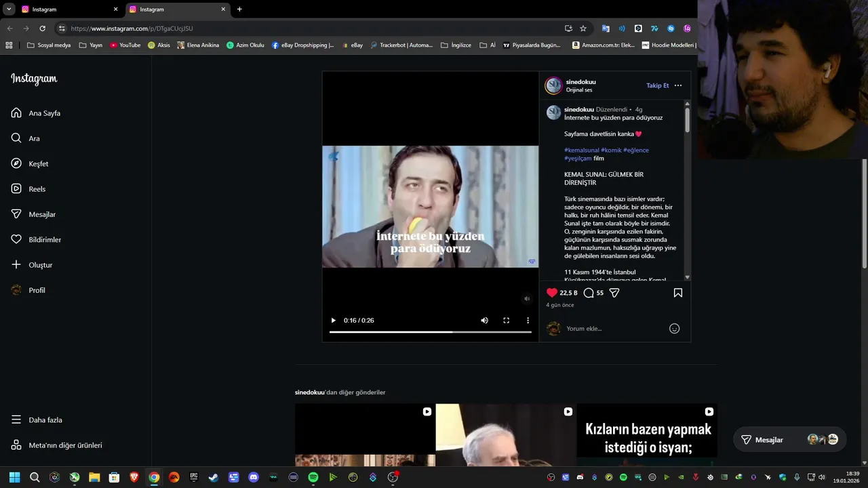Reload the page
The height and width of the screenshot is (488, 868).
coord(42,28)
